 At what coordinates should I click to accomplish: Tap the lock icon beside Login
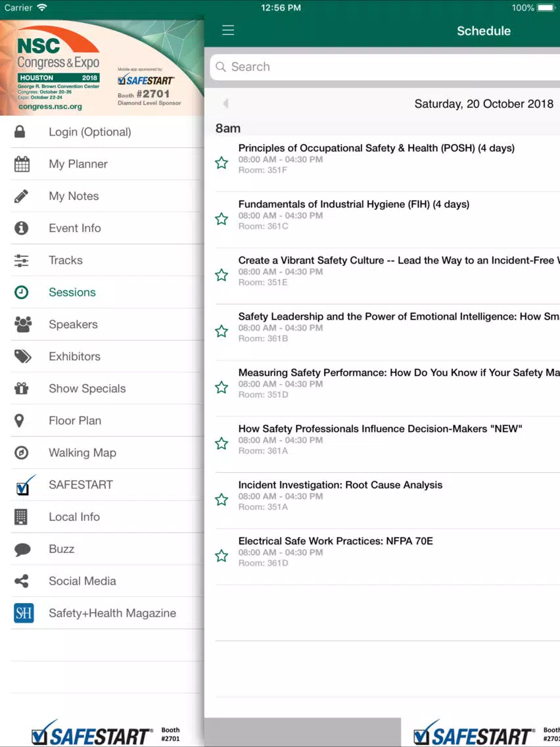[20, 132]
